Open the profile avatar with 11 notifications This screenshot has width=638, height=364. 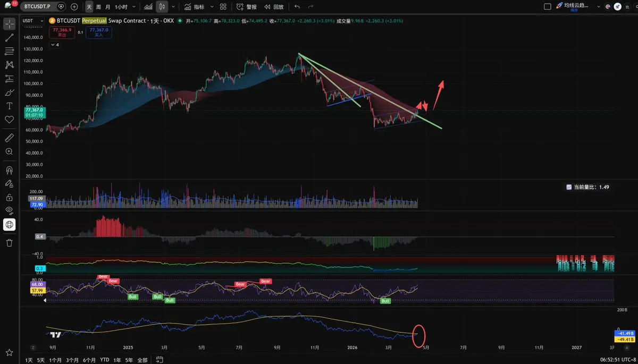[x=10, y=6]
